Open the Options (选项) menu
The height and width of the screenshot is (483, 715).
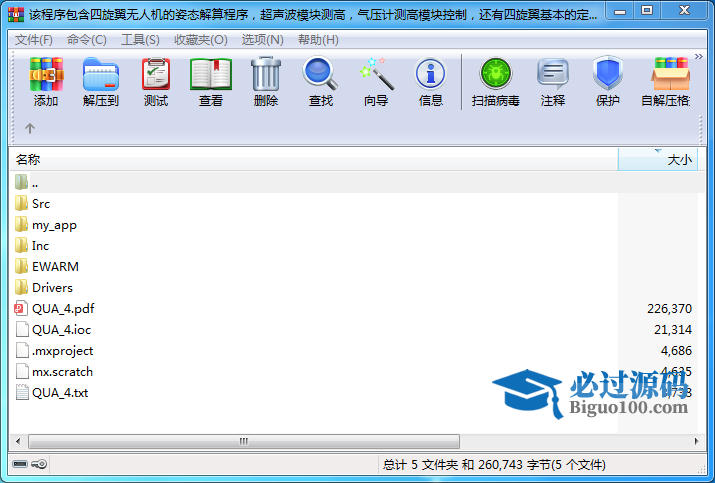point(263,40)
